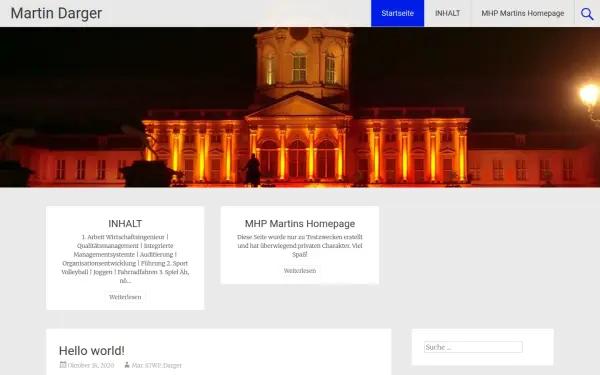This screenshot has height=375, width=600.
Task: Click INHALT card excerpt text about Arbeit Wirtschaftsingenieur
Action: click(x=125, y=259)
